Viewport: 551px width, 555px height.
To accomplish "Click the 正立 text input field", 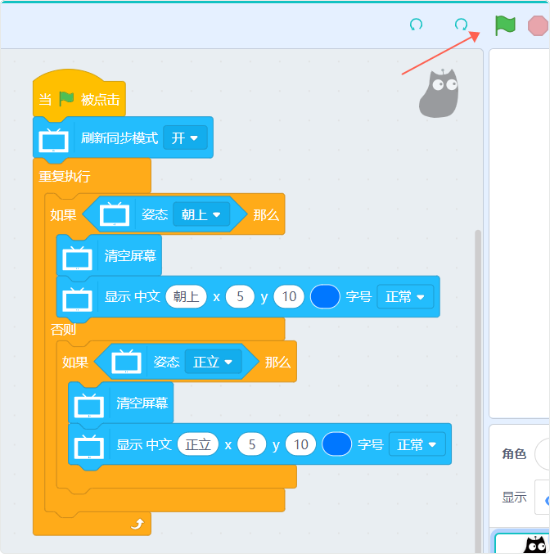I will tap(198, 444).
